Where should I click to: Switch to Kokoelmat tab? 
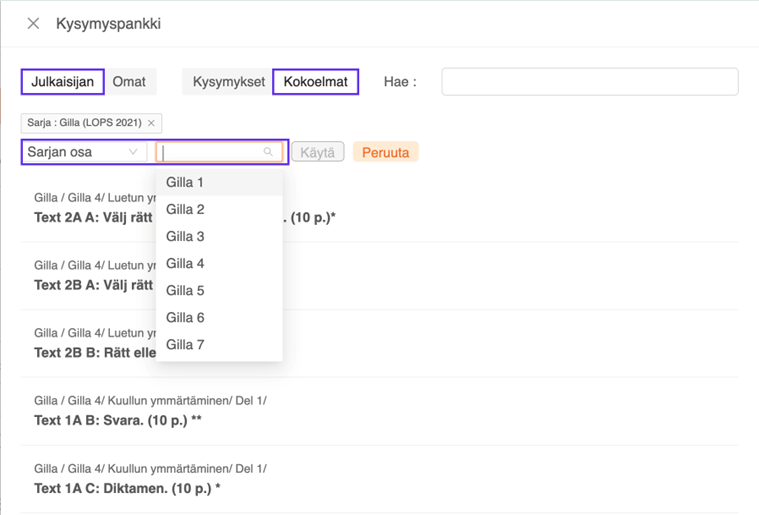tap(315, 82)
